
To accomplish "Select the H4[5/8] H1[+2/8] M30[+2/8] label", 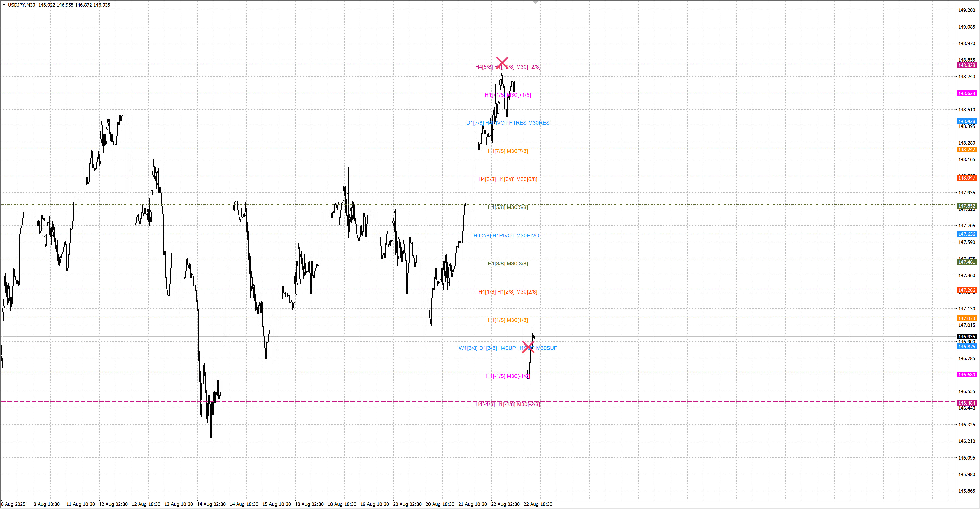I will pos(508,67).
